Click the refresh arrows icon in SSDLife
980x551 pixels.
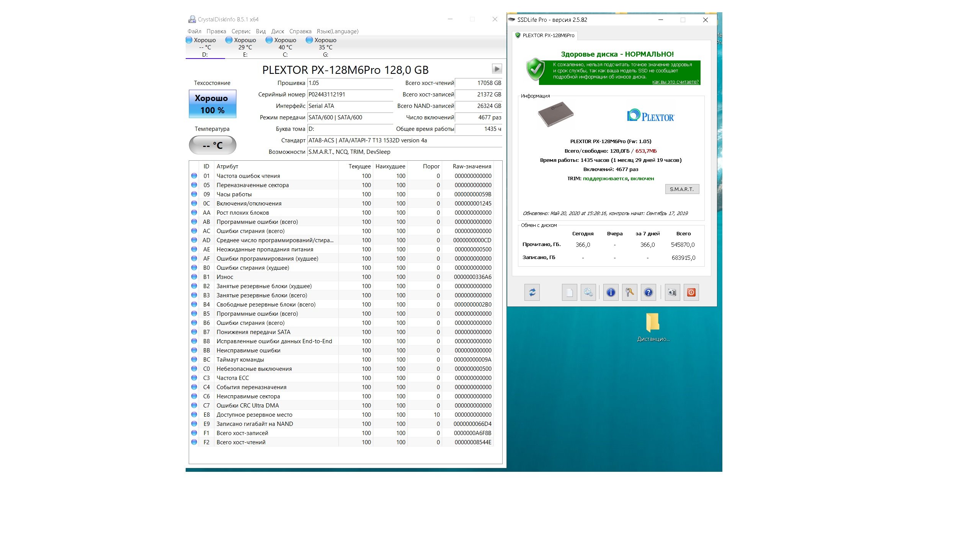532,293
